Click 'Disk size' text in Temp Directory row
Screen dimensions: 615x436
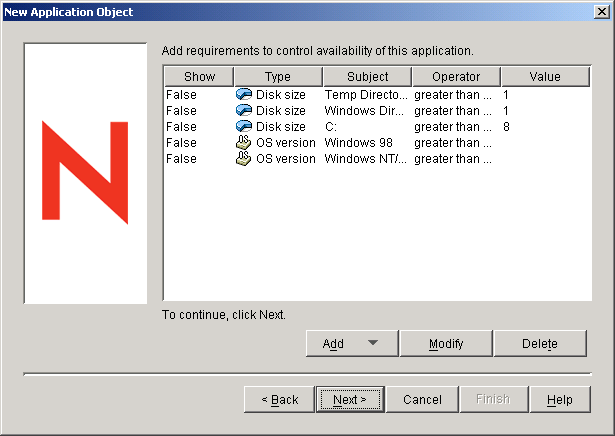281,95
